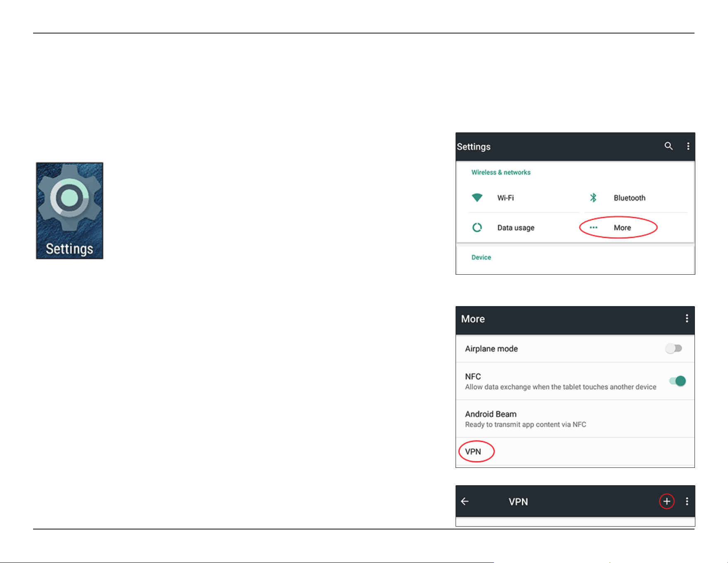Open Bluetooth settings label
728x563 pixels.
[x=629, y=198]
